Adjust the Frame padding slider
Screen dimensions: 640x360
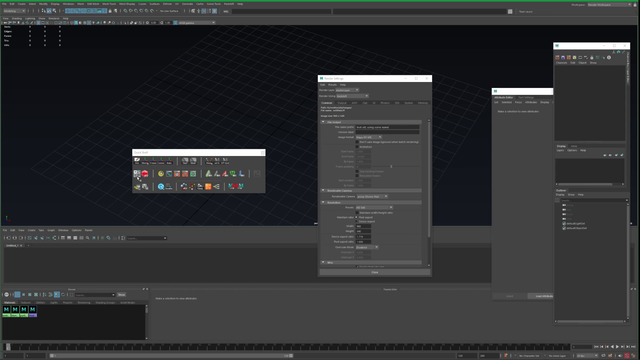tap(391, 166)
